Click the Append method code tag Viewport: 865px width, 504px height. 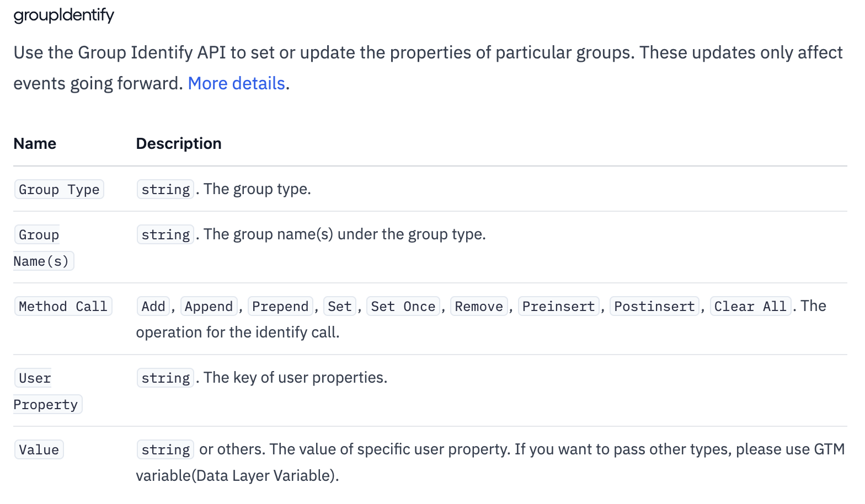pyautogui.click(x=209, y=307)
